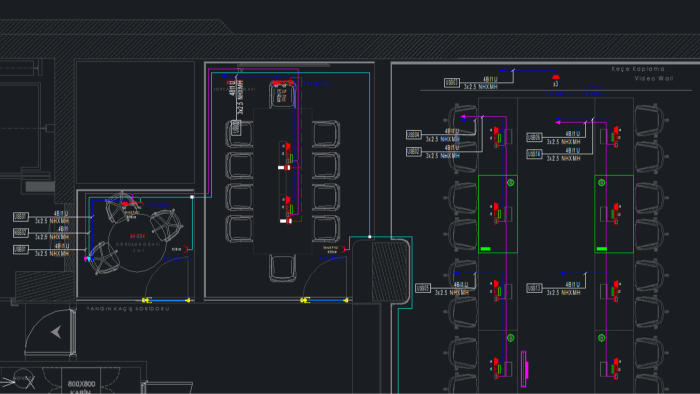The height and width of the screenshot is (394, 700).
Task: Click the red room tag on round table
Action: (138, 236)
